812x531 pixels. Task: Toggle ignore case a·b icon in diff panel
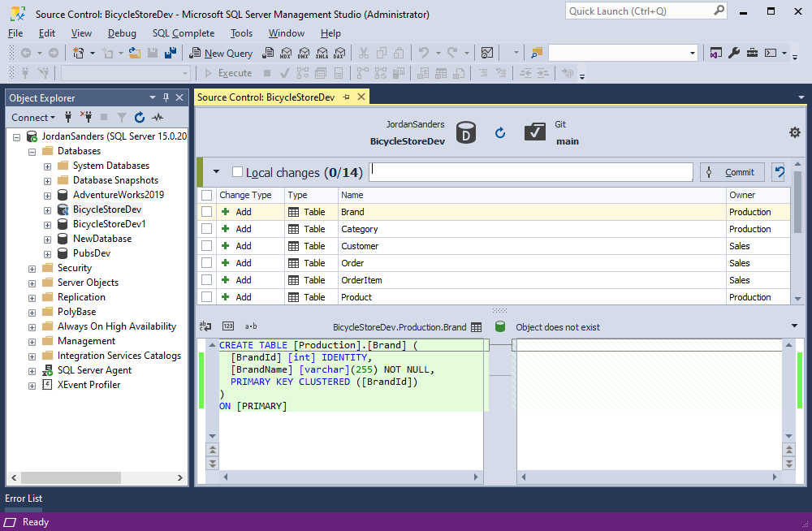(251, 326)
